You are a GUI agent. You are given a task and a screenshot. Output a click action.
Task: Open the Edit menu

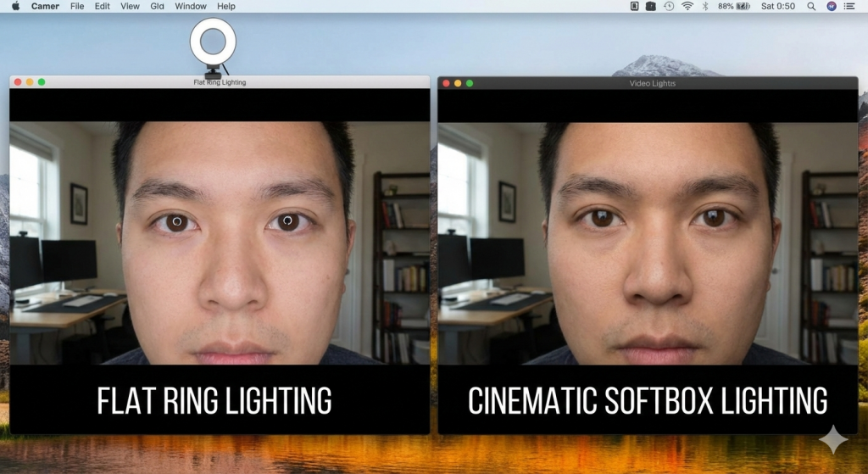102,6
